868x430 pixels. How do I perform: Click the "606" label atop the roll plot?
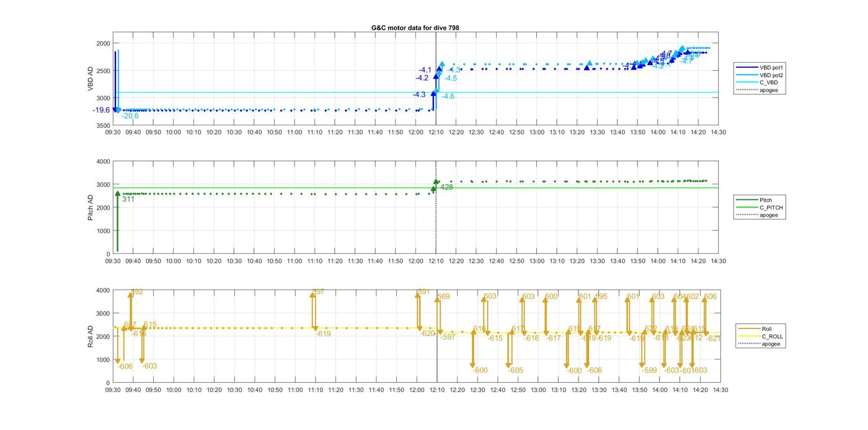711,297
